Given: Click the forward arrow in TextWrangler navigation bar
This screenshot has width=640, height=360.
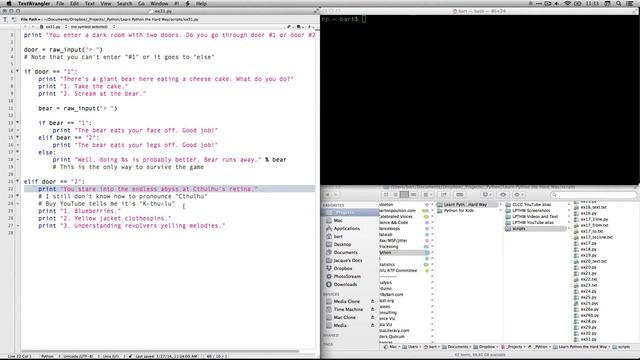Looking at the screenshot, I should [33, 27].
